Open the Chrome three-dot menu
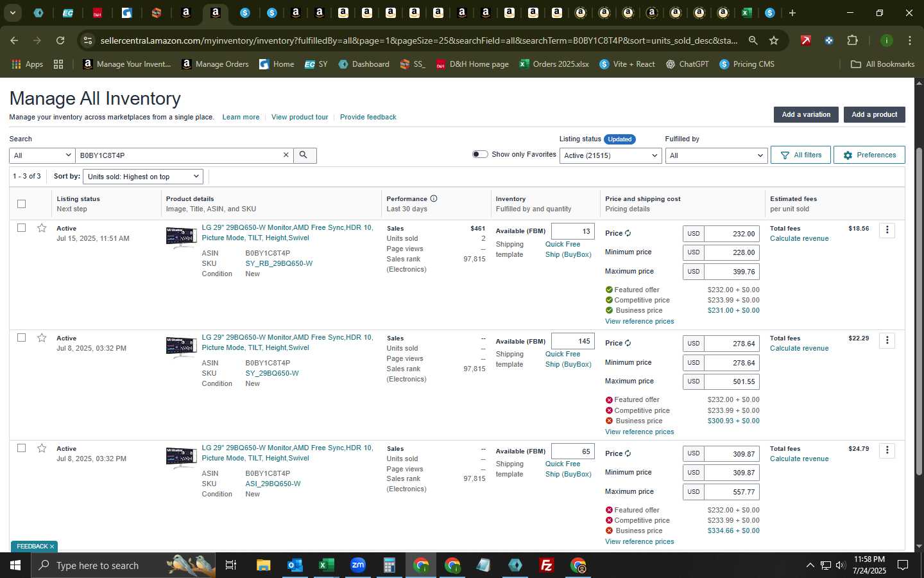Screen dimensions: 924x578 pyautogui.click(x=910, y=40)
